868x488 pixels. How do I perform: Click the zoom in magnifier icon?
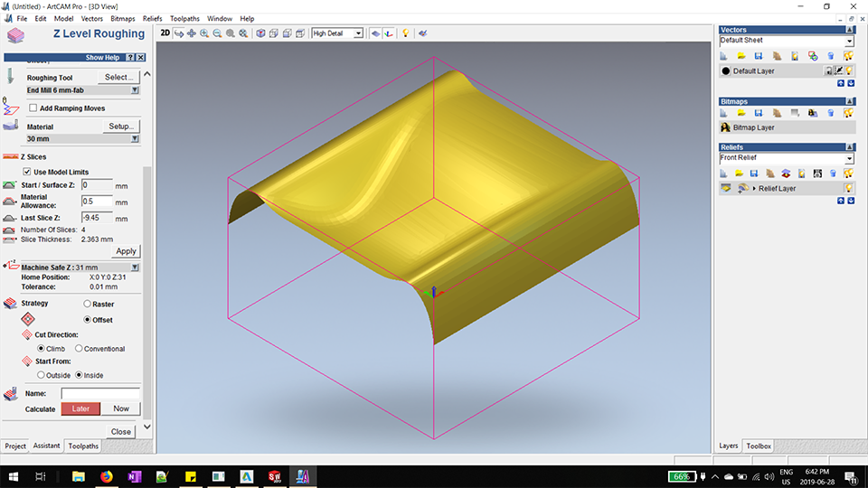(x=204, y=33)
